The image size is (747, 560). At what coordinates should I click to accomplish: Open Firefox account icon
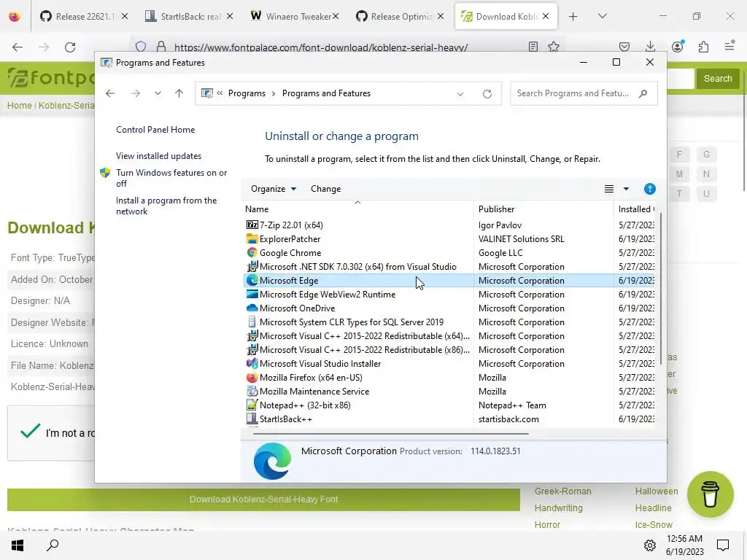click(x=677, y=46)
